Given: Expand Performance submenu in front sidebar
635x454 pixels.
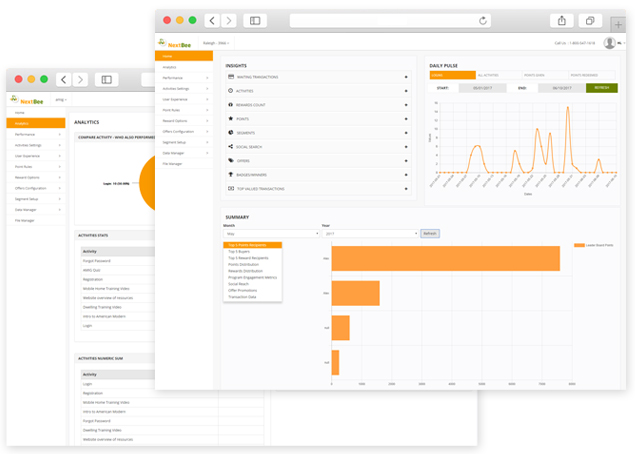Looking at the screenshot, I should [207, 78].
